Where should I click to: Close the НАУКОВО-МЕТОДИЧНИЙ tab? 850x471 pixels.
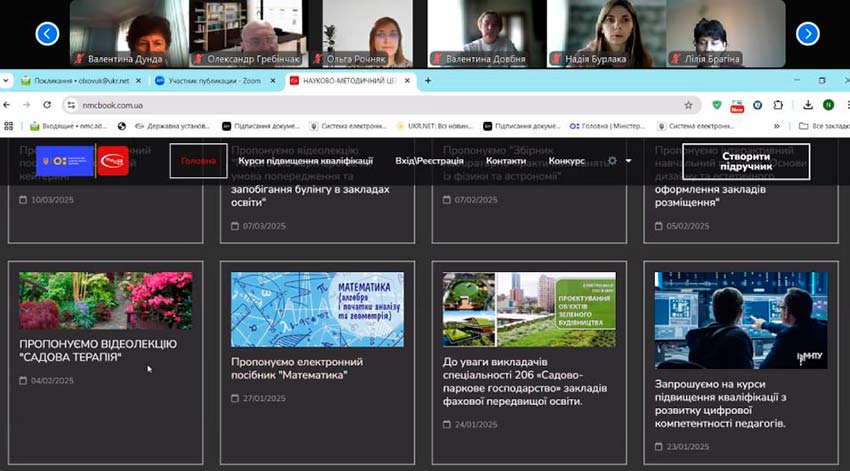tap(407, 81)
